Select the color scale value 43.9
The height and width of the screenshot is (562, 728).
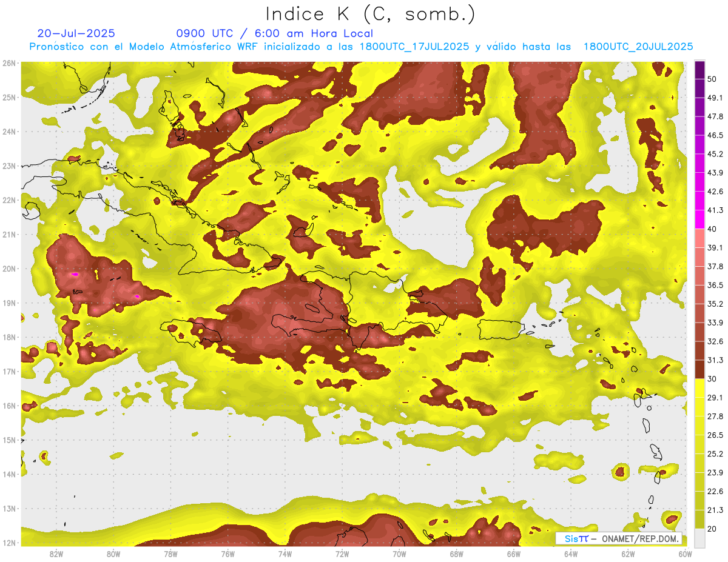pos(715,173)
